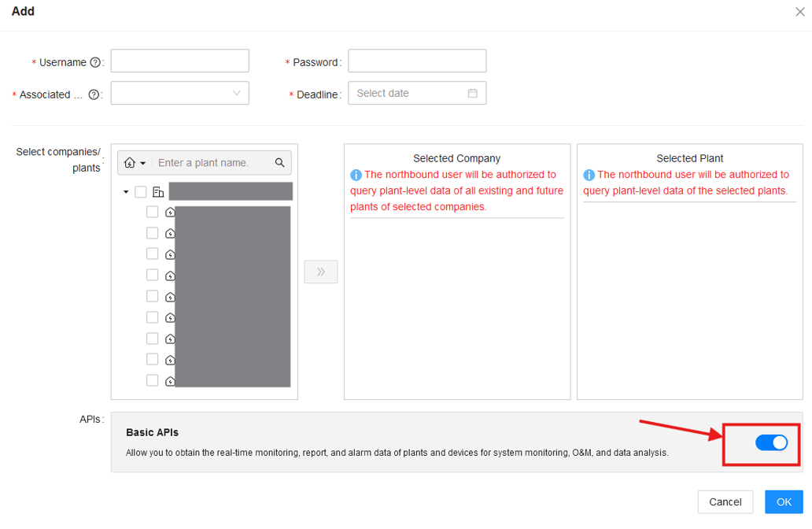Viewport: 812px width, 529px height.
Task: Check the first plant checkbox
Action: (152, 211)
